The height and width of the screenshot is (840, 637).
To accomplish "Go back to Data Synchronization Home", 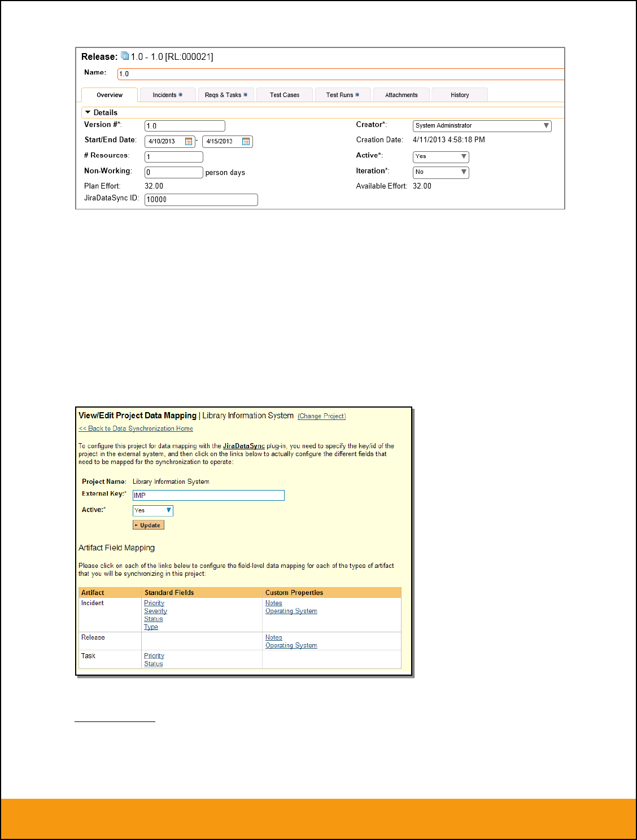I will pos(136,428).
